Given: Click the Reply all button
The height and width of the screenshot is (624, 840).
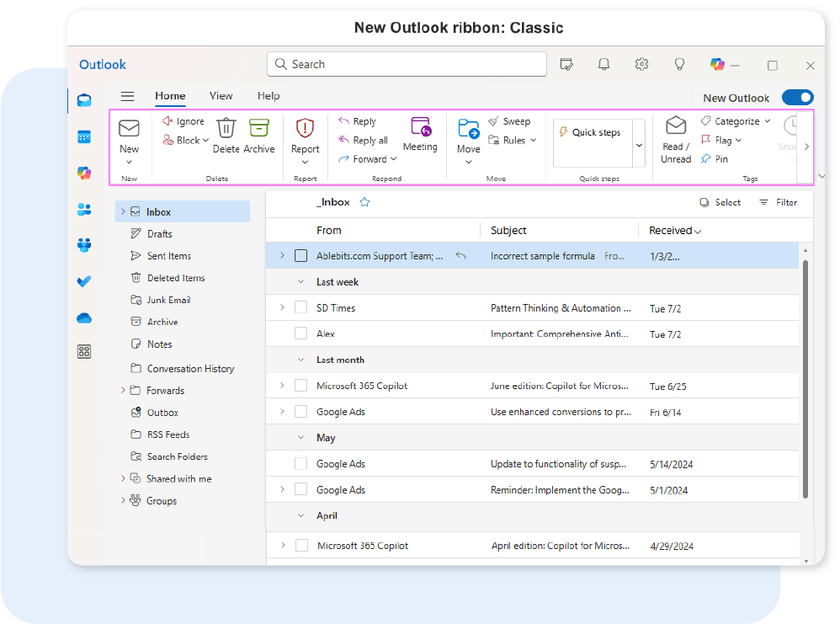Looking at the screenshot, I should [363, 141].
